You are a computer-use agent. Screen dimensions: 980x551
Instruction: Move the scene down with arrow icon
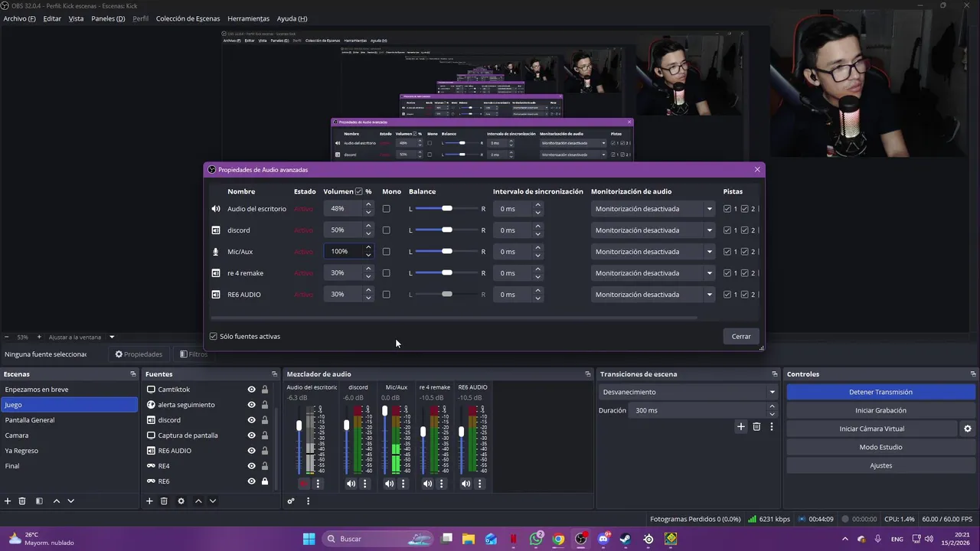click(x=71, y=501)
